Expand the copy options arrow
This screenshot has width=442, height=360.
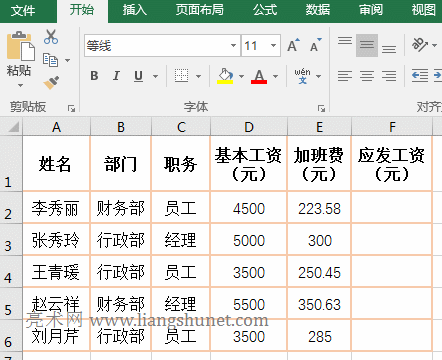[67, 60]
